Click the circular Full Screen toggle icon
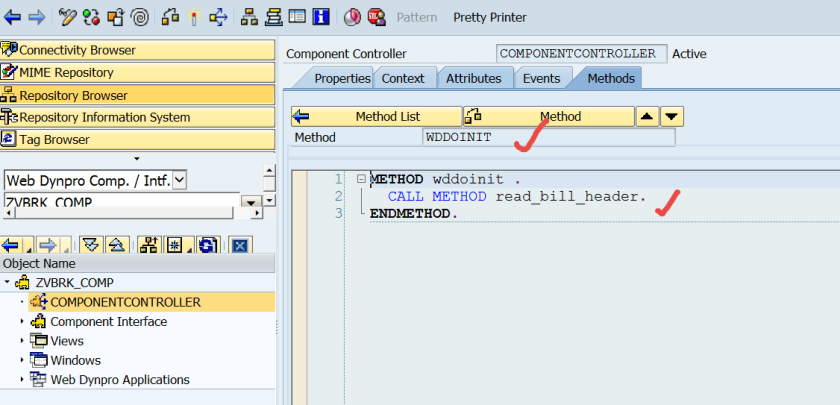The image size is (840, 405). [352, 17]
